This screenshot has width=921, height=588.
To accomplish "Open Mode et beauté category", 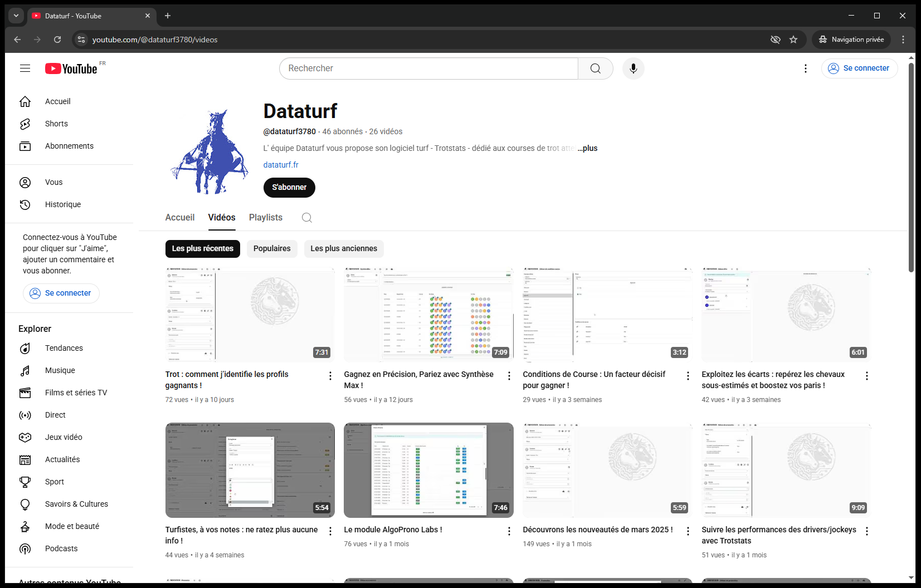I will tap(69, 526).
